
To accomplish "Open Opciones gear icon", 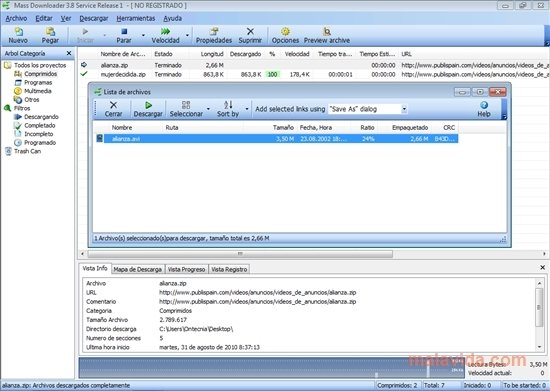I will [285, 32].
